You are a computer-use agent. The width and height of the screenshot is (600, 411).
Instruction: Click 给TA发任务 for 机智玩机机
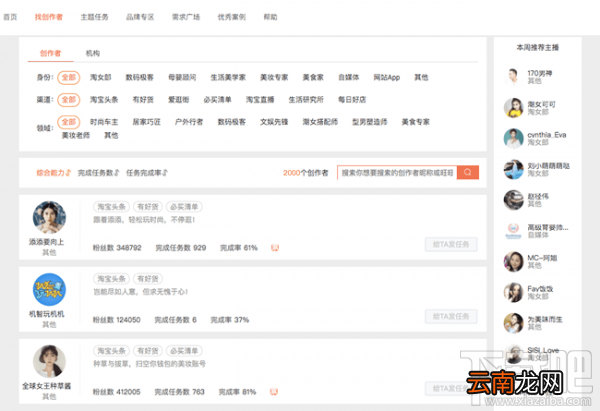pyautogui.click(x=451, y=316)
